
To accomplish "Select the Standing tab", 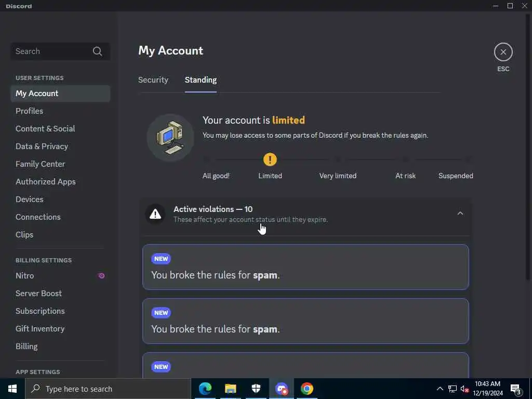I will coord(201,79).
